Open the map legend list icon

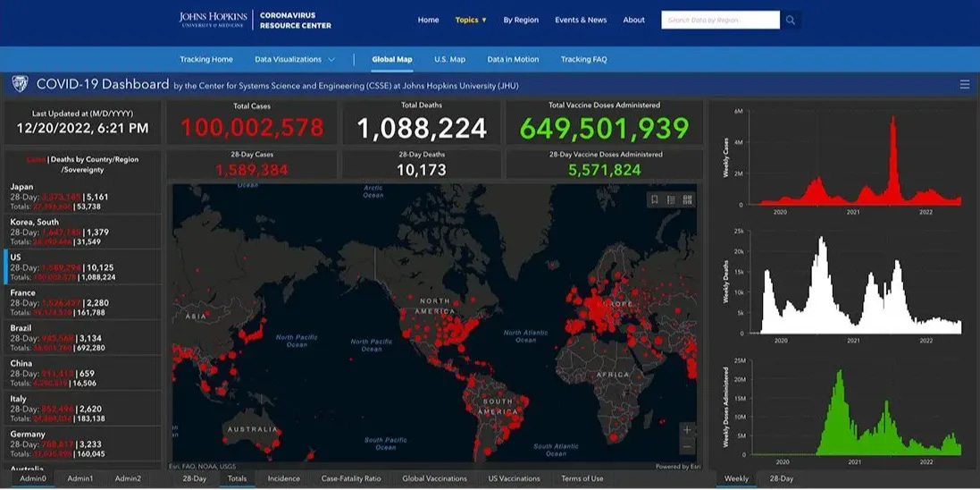[x=671, y=199]
